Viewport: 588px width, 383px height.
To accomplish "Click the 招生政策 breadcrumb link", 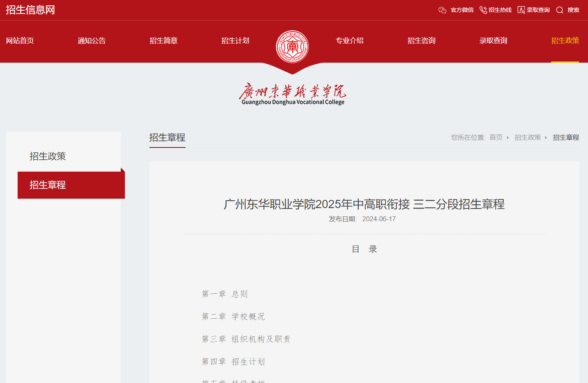I will pos(528,137).
